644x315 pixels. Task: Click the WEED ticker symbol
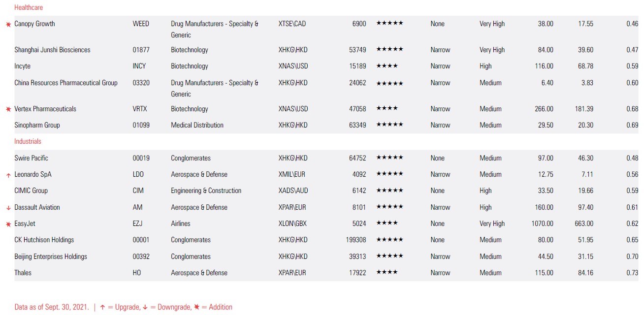(x=141, y=24)
